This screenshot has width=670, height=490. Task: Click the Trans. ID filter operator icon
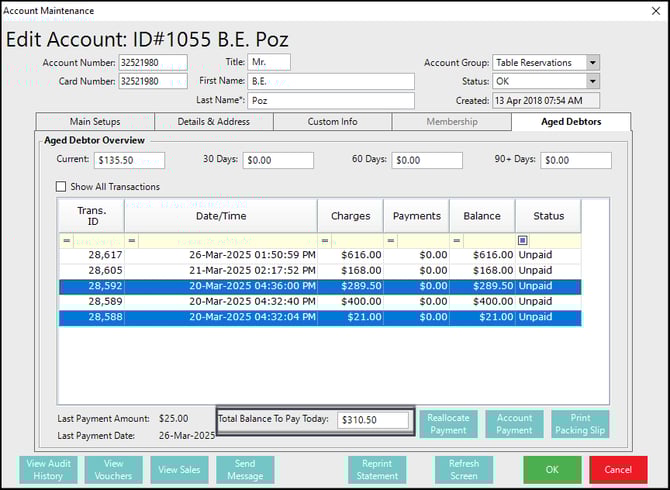pos(67,240)
